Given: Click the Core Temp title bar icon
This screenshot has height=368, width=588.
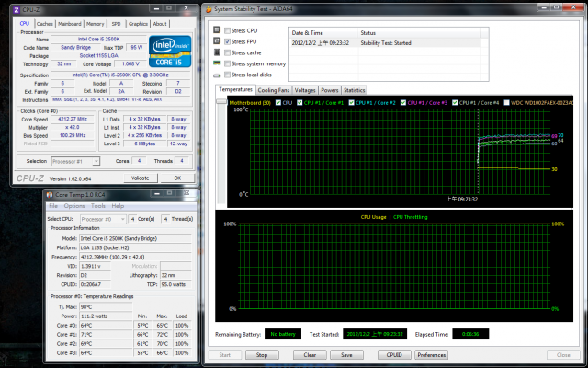Looking at the screenshot, I should coord(50,194).
